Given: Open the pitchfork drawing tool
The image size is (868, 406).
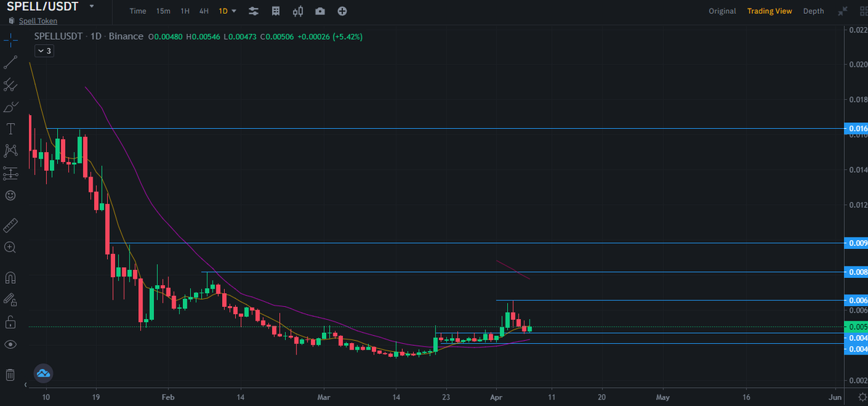Looking at the screenshot, I should pos(10,85).
